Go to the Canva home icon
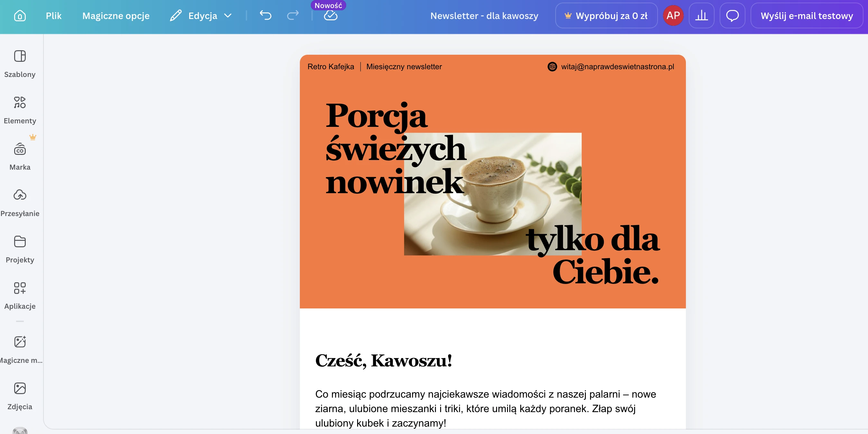The image size is (868, 434). coord(20,15)
